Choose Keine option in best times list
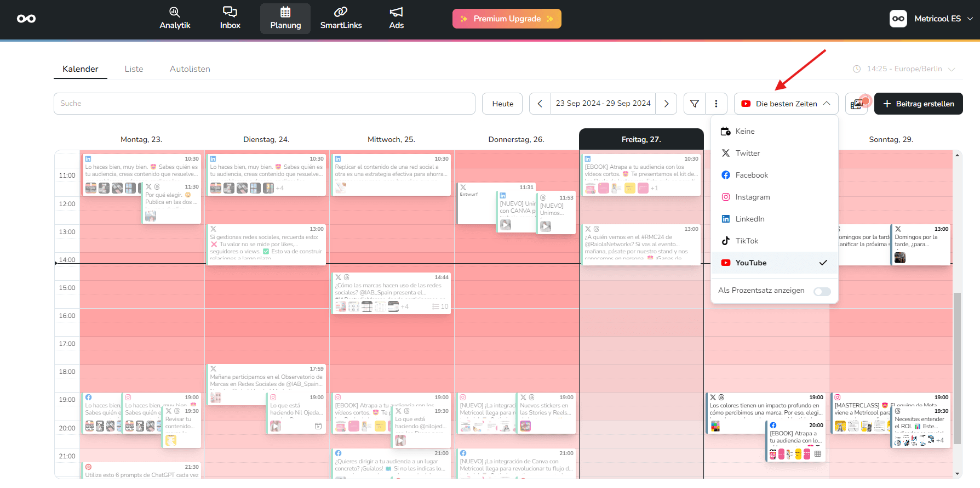Image resolution: width=980 pixels, height=488 pixels. coord(775,131)
